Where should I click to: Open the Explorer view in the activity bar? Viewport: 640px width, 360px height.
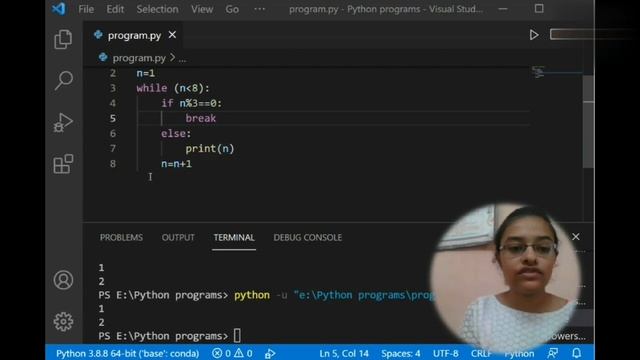[x=63, y=39]
